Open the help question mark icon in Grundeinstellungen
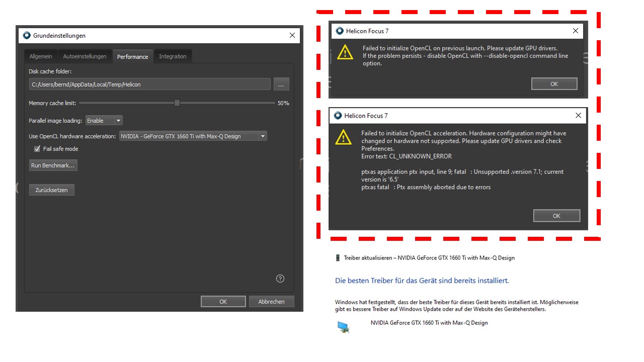 tap(280, 279)
